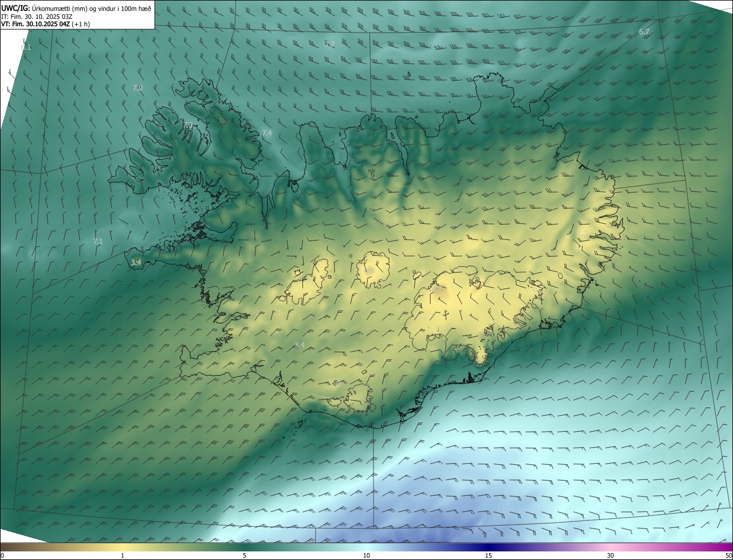Pick the dark navy color above tick 15
The height and width of the screenshot is (560, 733).
click(x=488, y=547)
